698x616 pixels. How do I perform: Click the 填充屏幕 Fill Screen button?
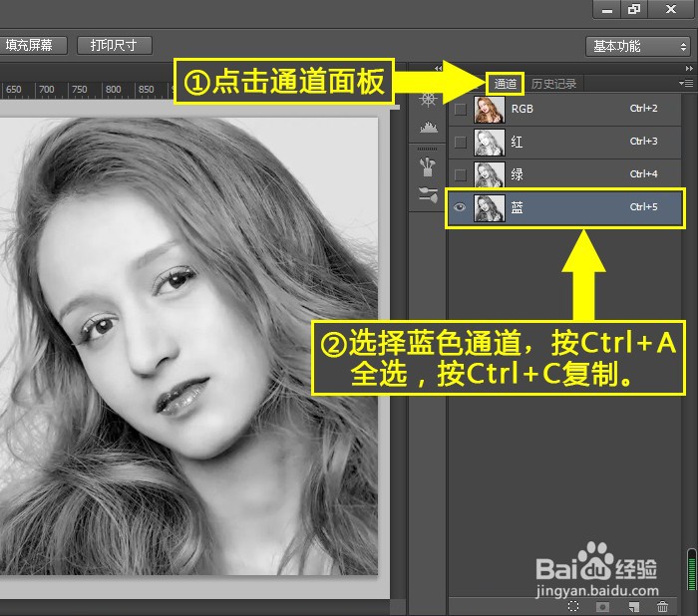32,45
